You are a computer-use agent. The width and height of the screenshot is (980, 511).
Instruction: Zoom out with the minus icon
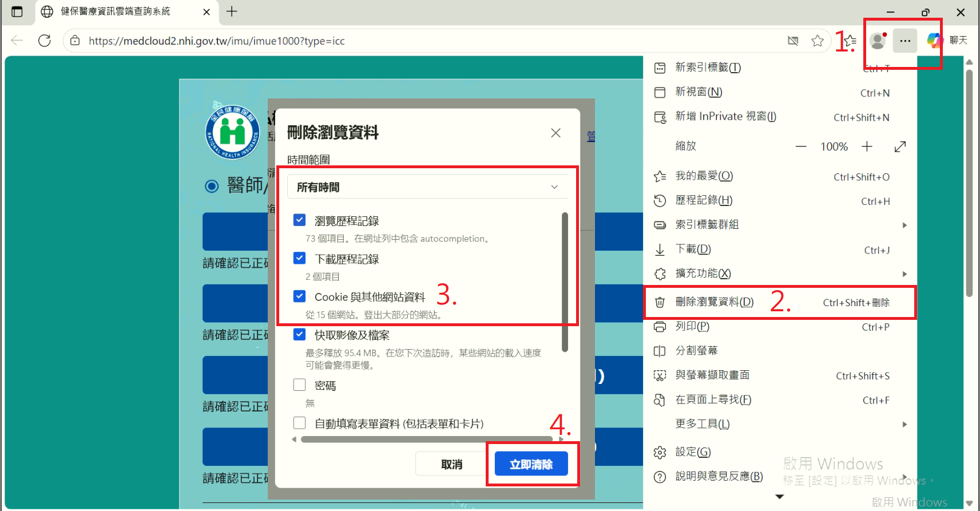(801, 146)
